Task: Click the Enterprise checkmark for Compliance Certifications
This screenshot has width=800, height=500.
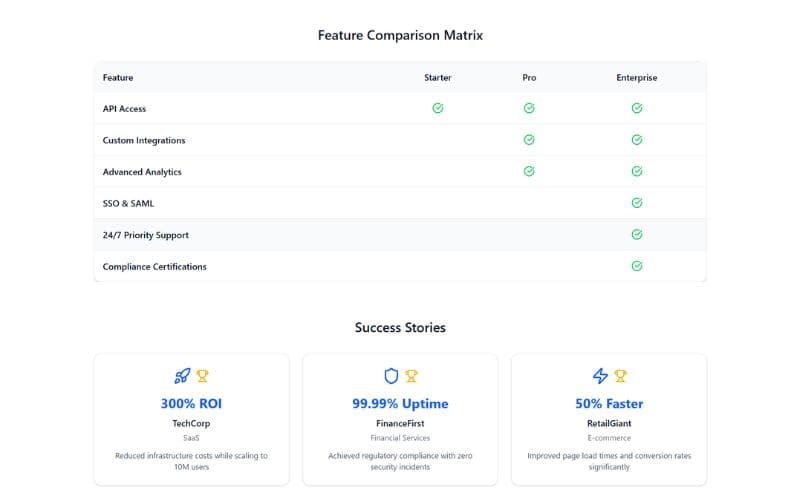Action: (x=637, y=266)
